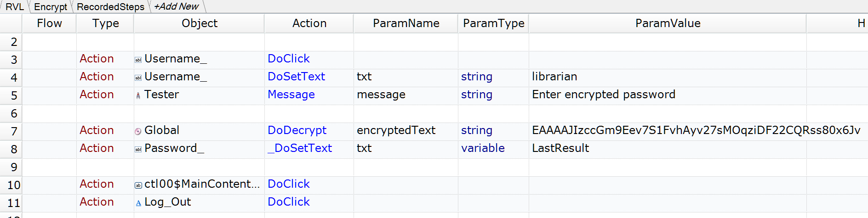Select the librarian parameter value cell
The width and height of the screenshot is (868, 218).
554,77
